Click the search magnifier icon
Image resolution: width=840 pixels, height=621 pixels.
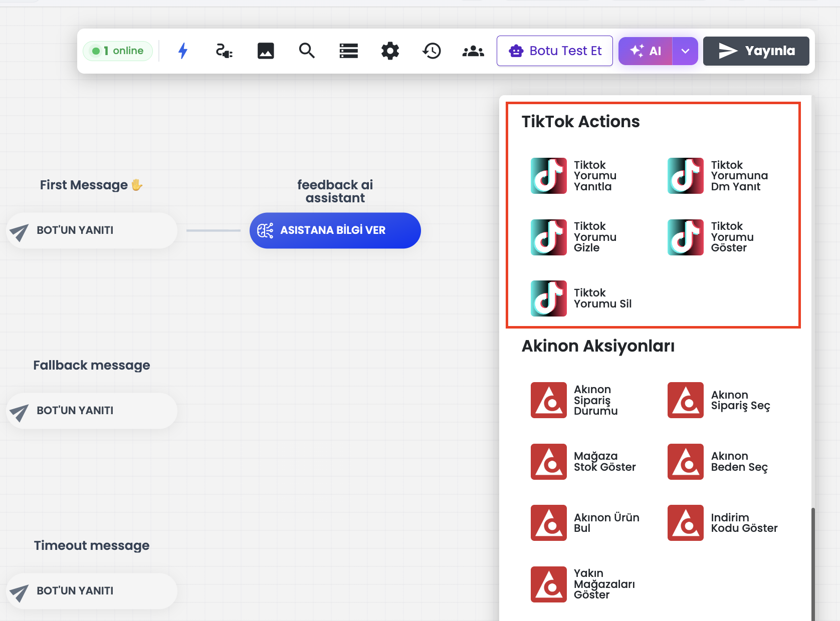pyautogui.click(x=307, y=51)
